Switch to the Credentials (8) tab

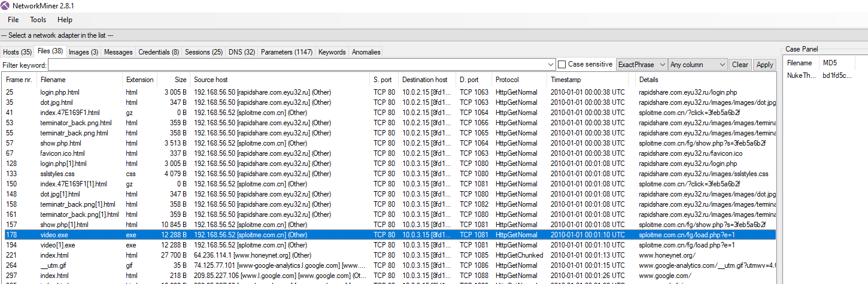pyautogui.click(x=159, y=52)
